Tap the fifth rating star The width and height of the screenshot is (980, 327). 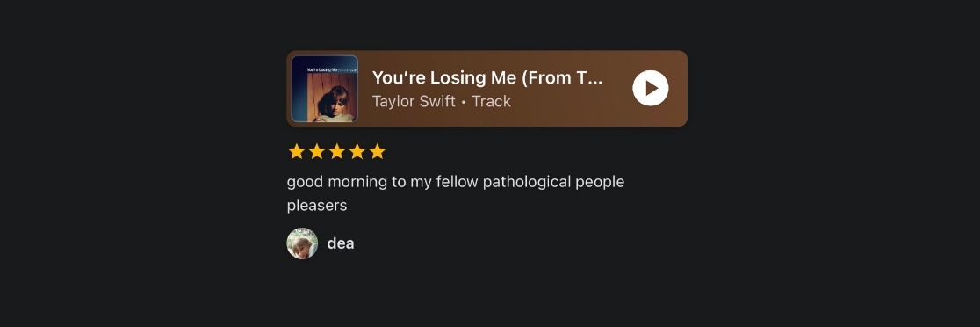(x=377, y=151)
